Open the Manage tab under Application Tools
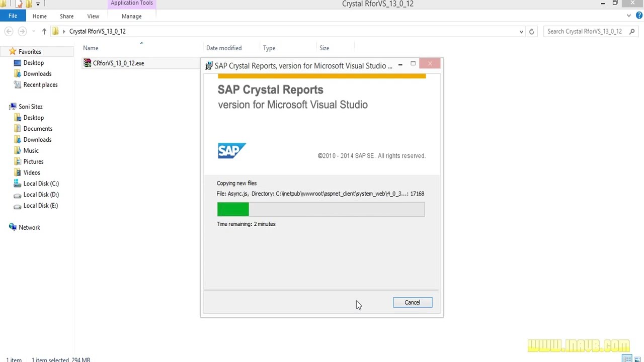Screen dimensions: 644x362 [x=131, y=16]
